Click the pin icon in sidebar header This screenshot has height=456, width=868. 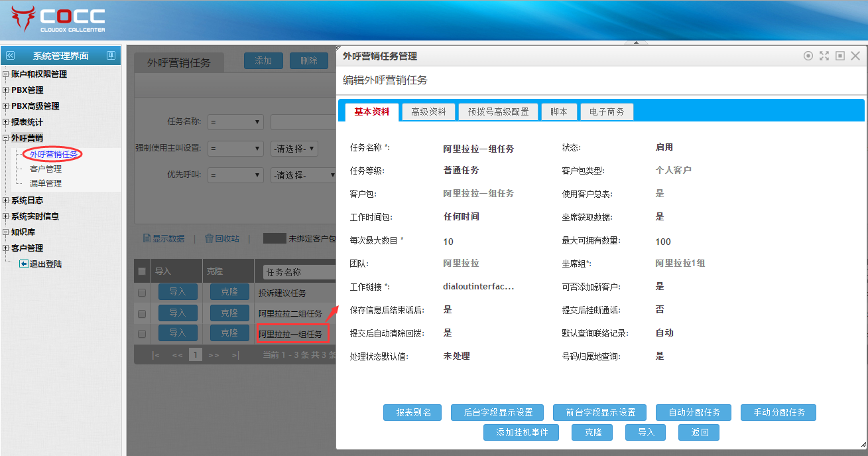(111, 56)
